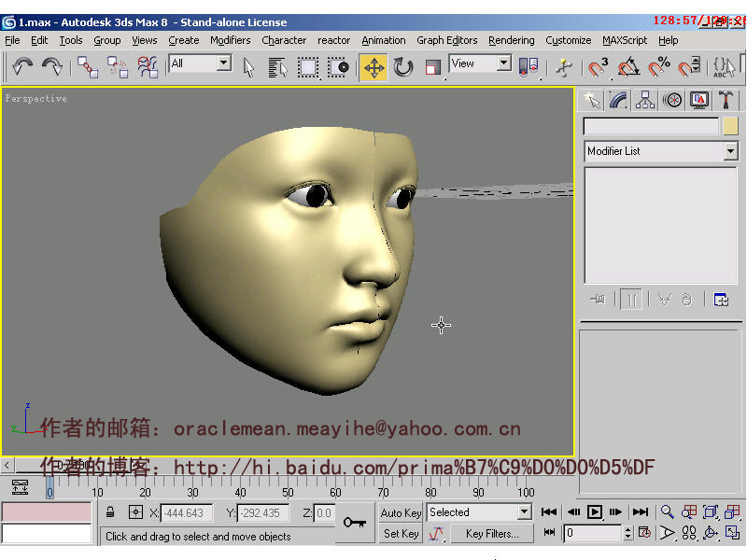Select the Rotate tool

pyautogui.click(x=403, y=67)
